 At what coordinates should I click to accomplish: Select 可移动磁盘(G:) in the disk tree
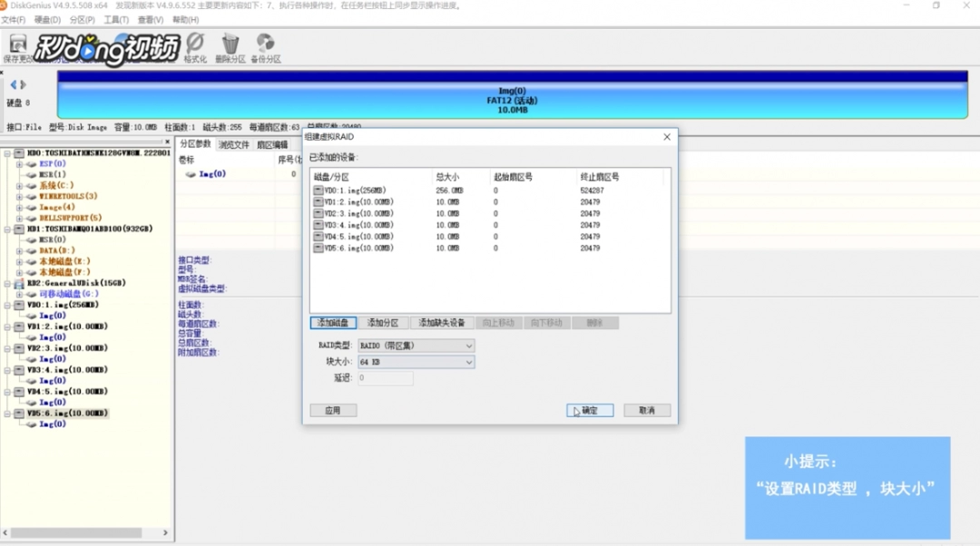pyautogui.click(x=68, y=294)
